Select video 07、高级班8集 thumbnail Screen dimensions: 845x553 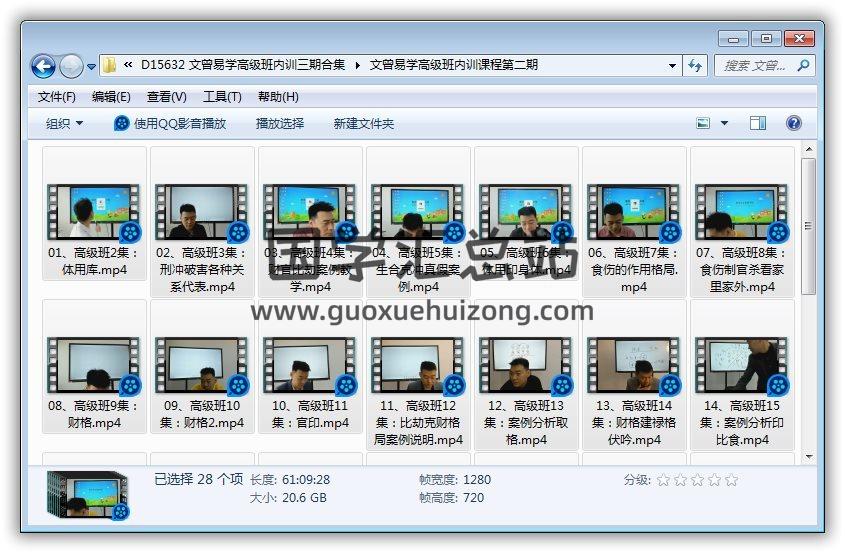point(742,212)
